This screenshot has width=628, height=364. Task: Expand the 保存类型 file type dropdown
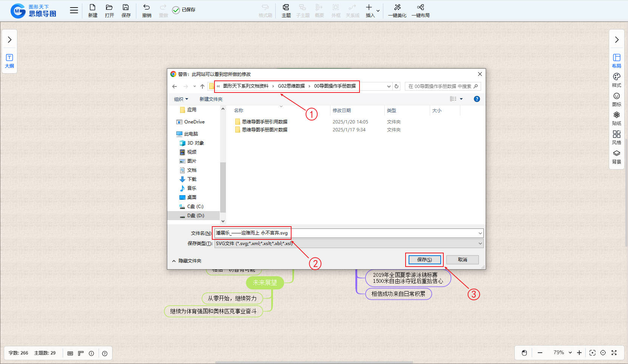480,244
